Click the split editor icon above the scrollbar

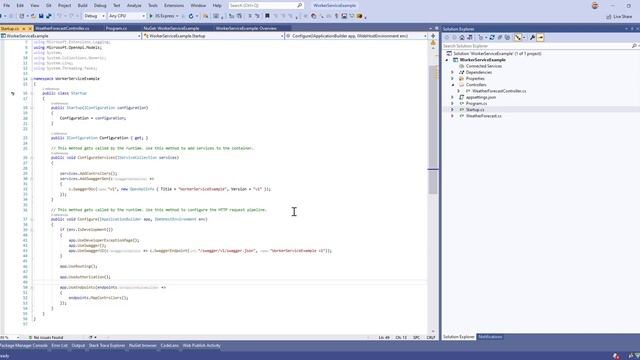pyautogui.click(x=433, y=36)
